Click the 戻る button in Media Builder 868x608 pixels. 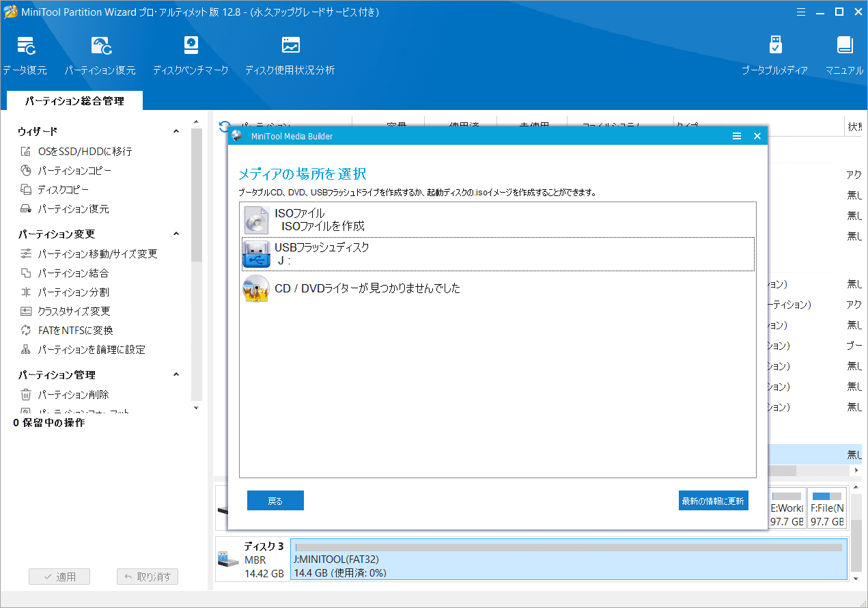coord(275,501)
